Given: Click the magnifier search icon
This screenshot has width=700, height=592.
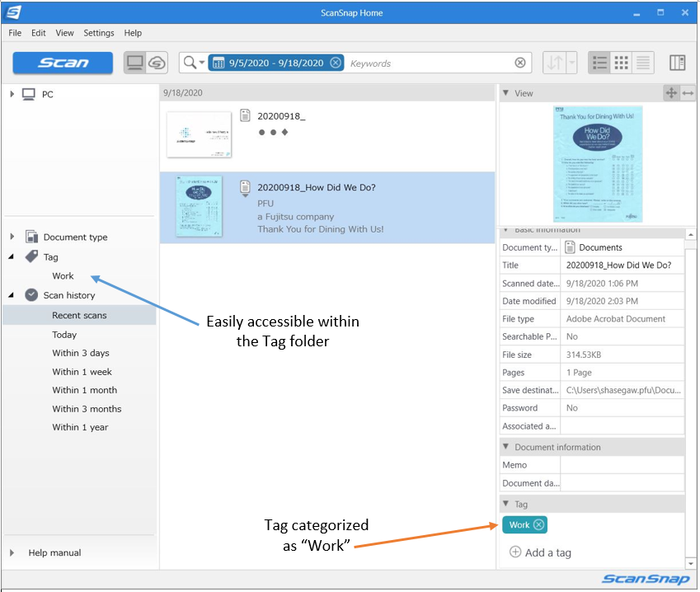Looking at the screenshot, I should point(190,63).
